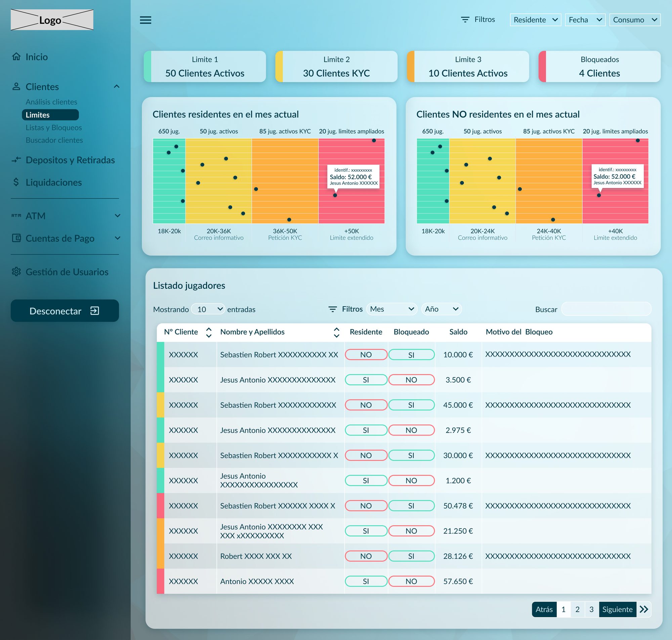Click the Buscar search field
672x640 pixels.
[x=606, y=309]
